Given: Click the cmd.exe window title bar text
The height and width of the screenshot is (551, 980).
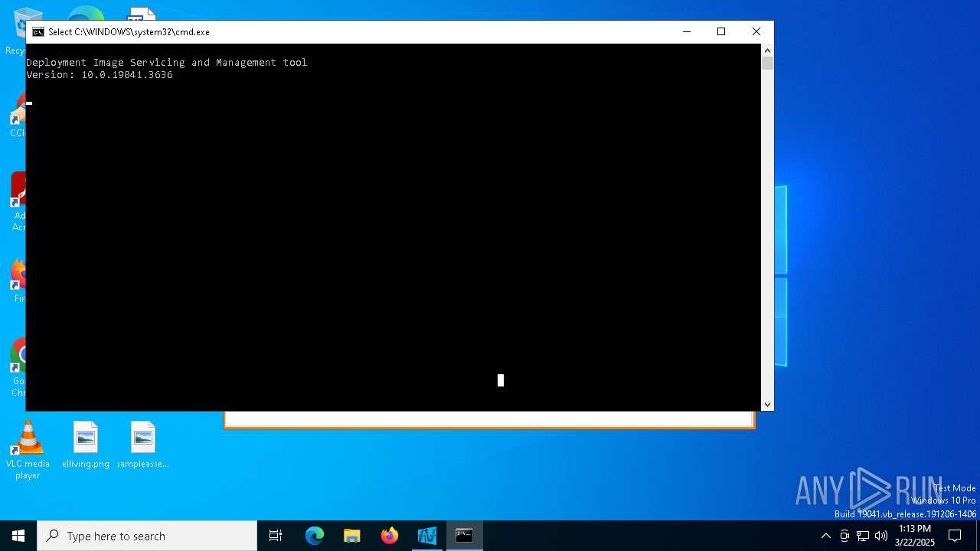Looking at the screenshot, I should 129,32.
